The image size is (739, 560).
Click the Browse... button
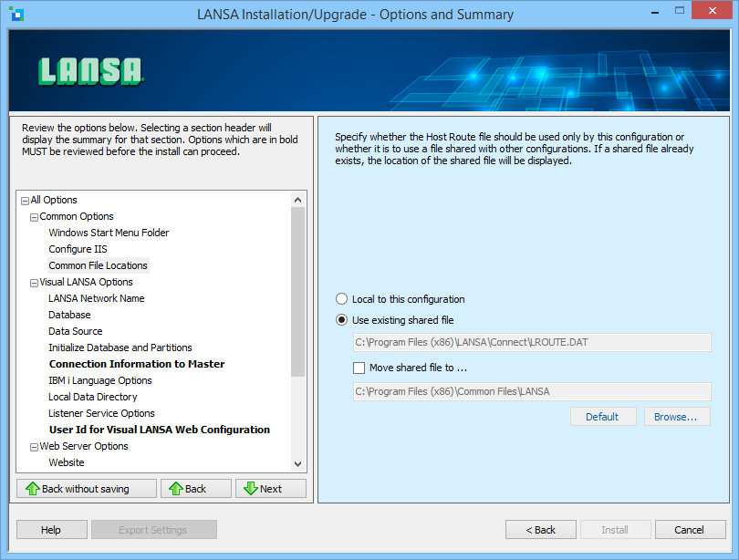pos(677,416)
